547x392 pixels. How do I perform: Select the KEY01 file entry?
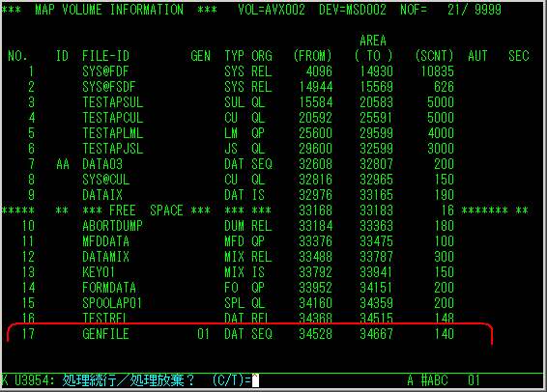pyautogui.click(x=98, y=272)
